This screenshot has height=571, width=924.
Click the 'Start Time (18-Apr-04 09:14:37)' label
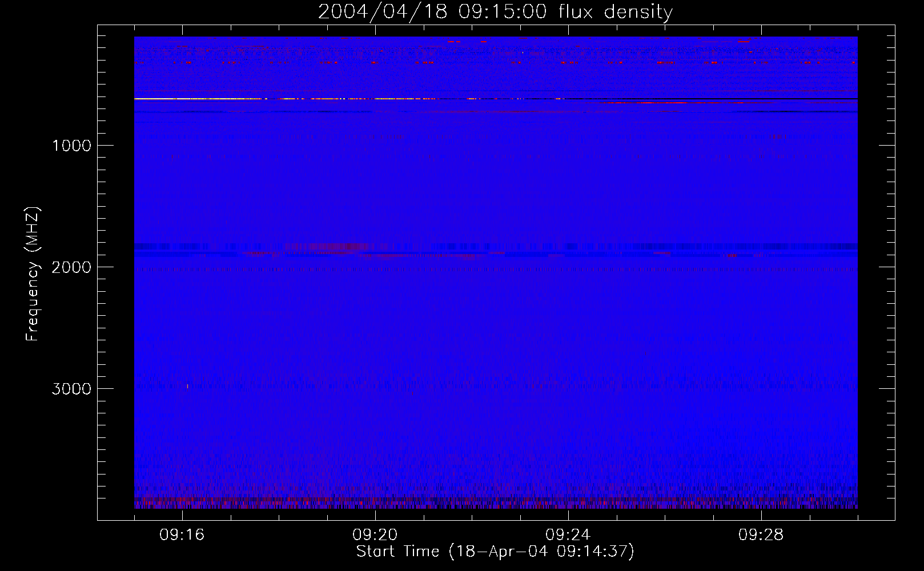[495, 552]
